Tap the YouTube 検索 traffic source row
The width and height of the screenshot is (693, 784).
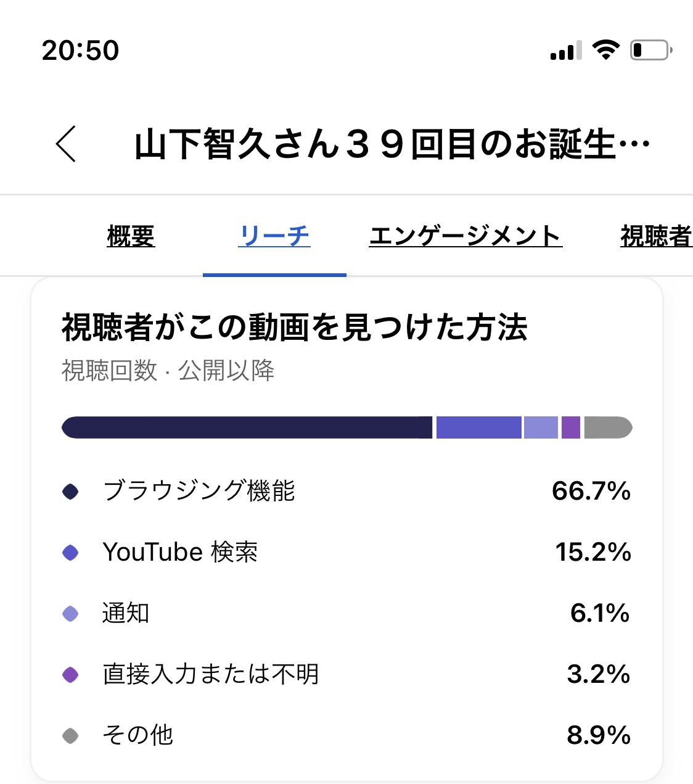(345, 553)
